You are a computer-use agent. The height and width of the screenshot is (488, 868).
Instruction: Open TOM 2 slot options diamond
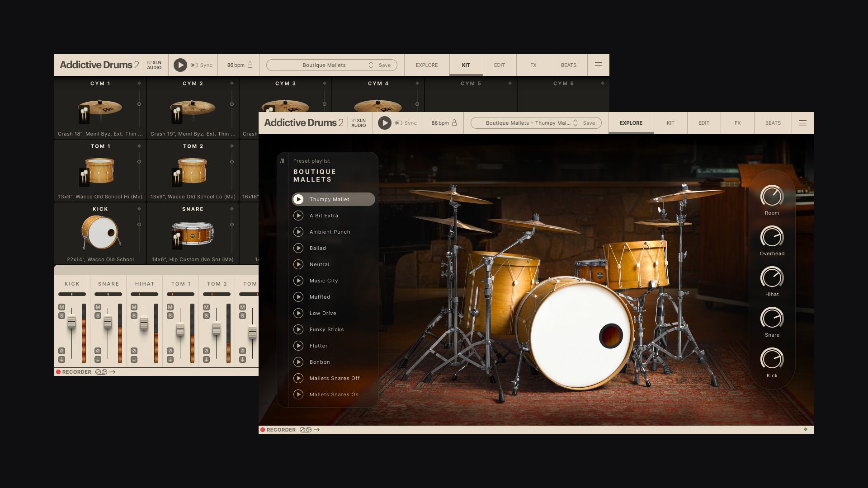(232, 146)
